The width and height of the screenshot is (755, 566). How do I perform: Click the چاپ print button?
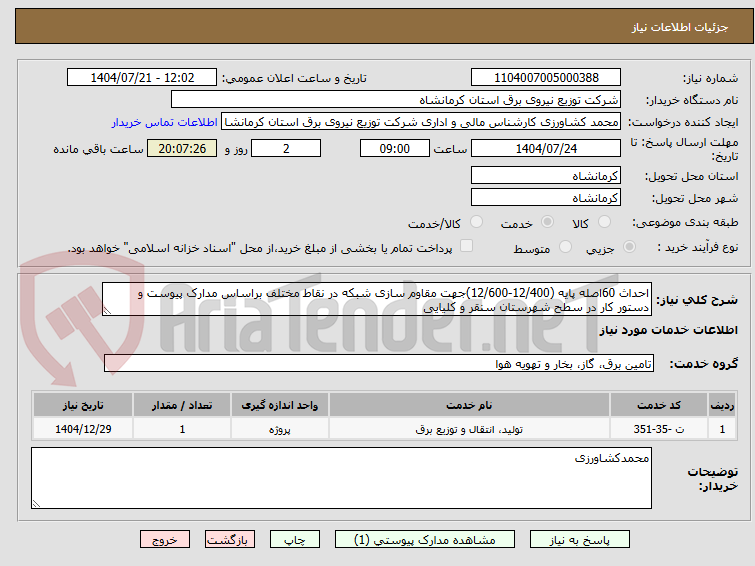[295, 540]
